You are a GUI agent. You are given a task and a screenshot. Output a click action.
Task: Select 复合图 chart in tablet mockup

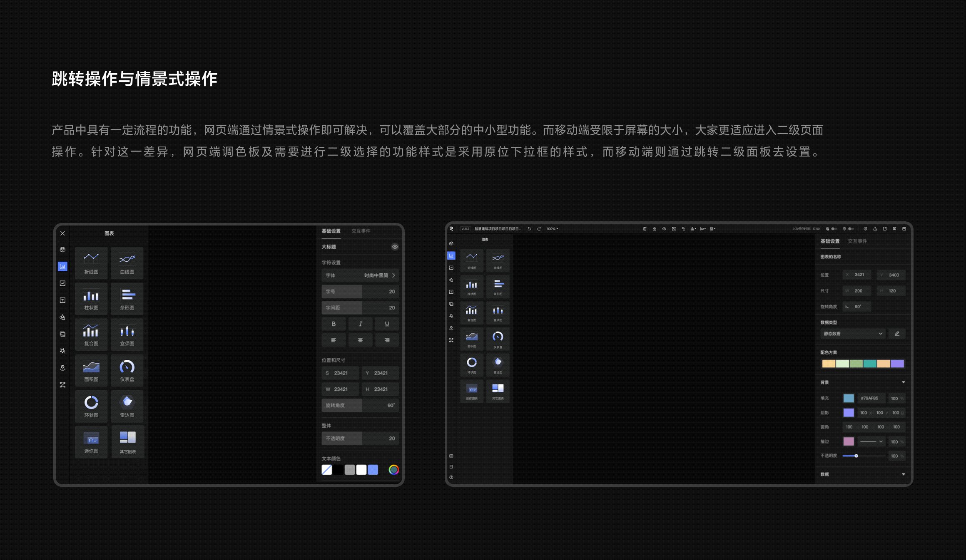(x=91, y=335)
